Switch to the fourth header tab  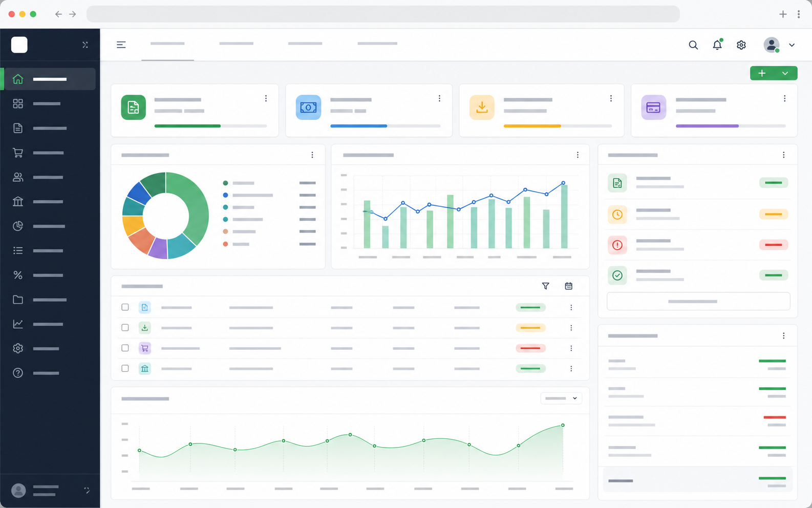(x=377, y=44)
